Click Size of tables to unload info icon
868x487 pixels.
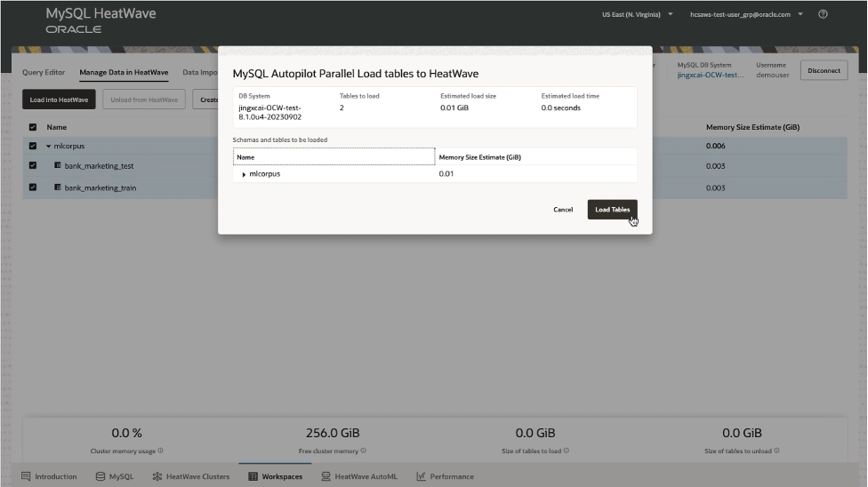[776, 451]
